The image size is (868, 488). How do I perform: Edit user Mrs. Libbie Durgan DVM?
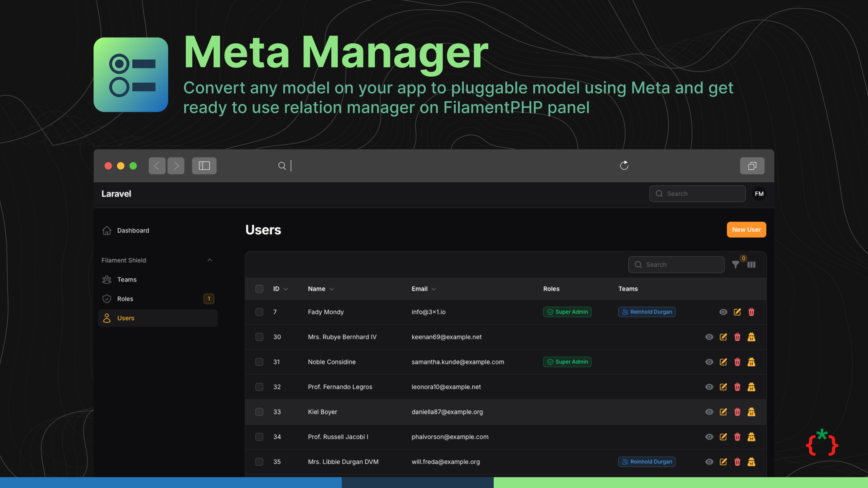coord(723,462)
